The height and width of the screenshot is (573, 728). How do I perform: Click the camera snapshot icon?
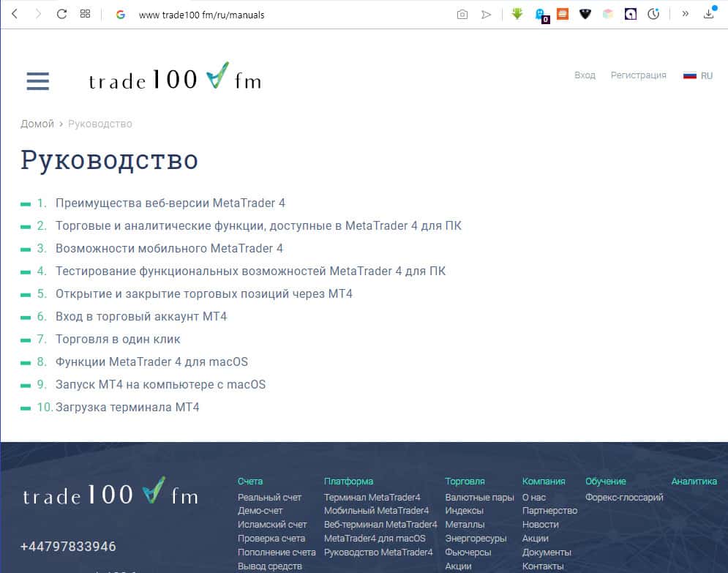point(462,14)
